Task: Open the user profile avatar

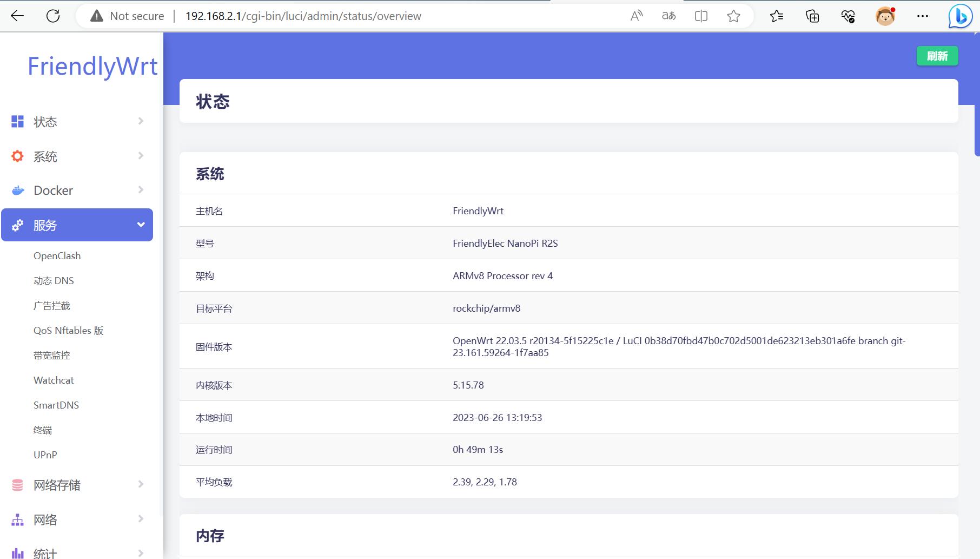Action: 885,16
